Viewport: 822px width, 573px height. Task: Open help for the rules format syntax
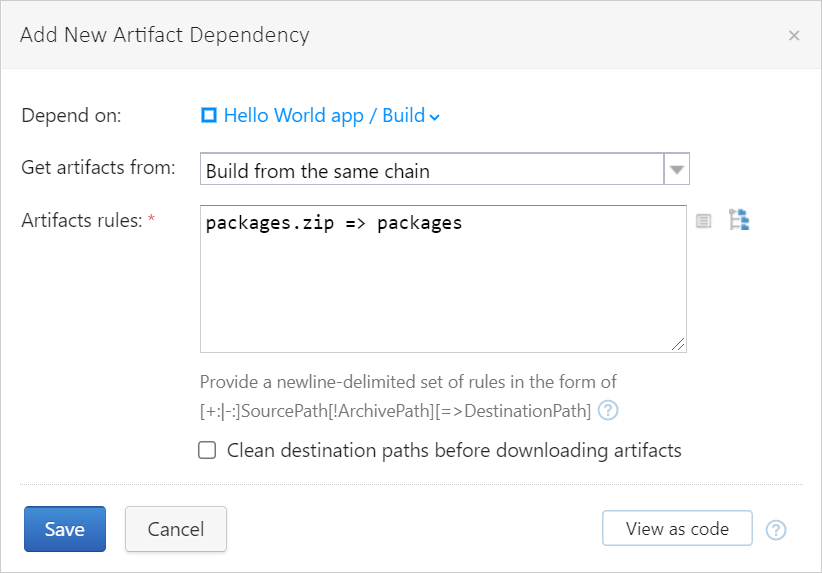(608, 410)
